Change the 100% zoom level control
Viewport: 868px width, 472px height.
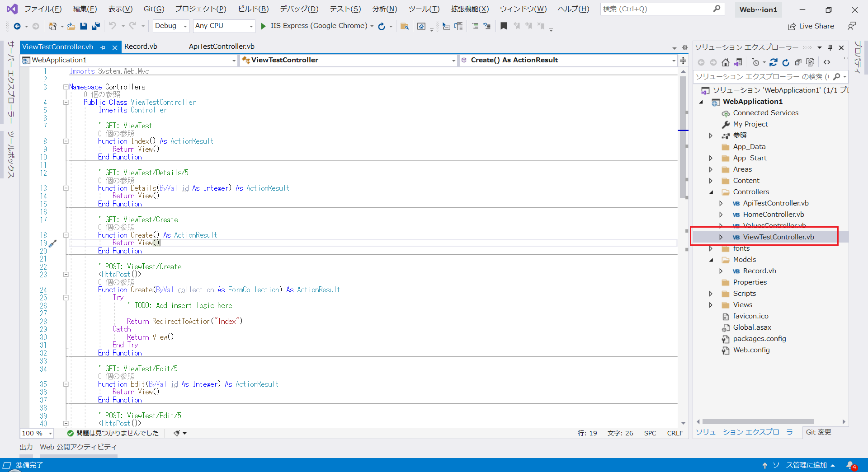point(36,433)
